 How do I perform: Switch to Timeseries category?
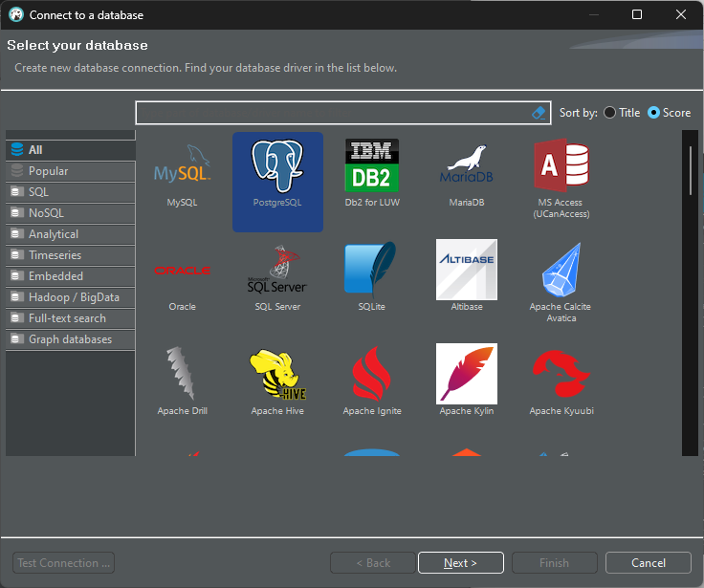coord(71,255)
